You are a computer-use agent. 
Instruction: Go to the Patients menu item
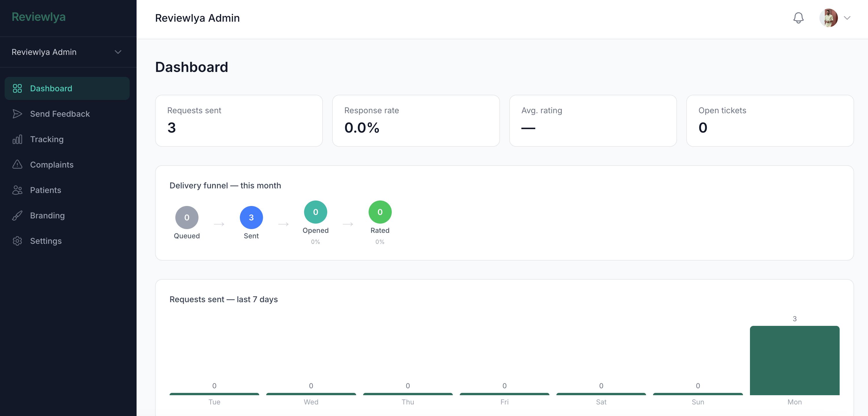coord(45,190)
